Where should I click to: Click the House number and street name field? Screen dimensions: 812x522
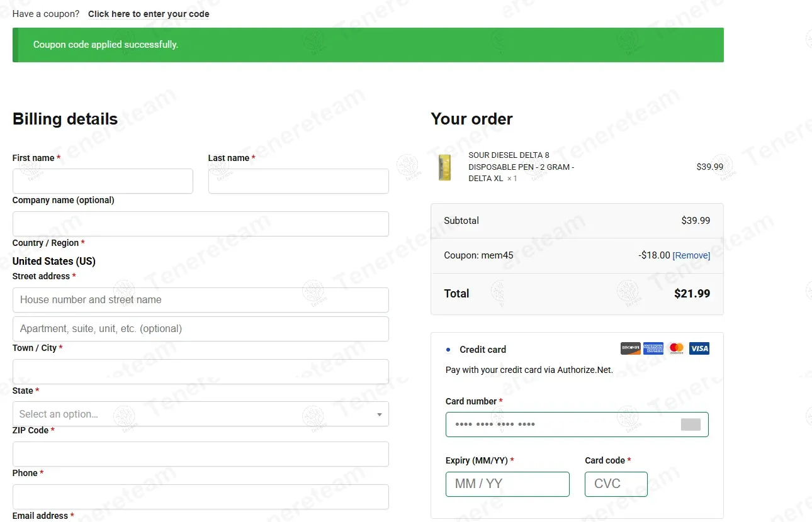[x=200, y=300]
